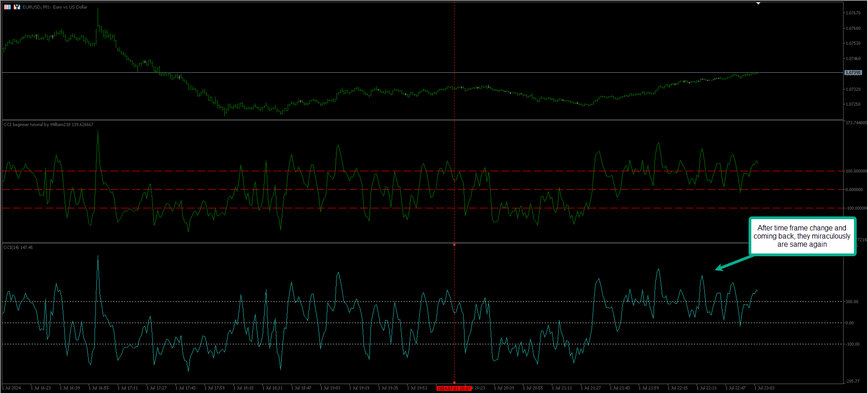Click the 1.07320 price scale value

point(853,89)
